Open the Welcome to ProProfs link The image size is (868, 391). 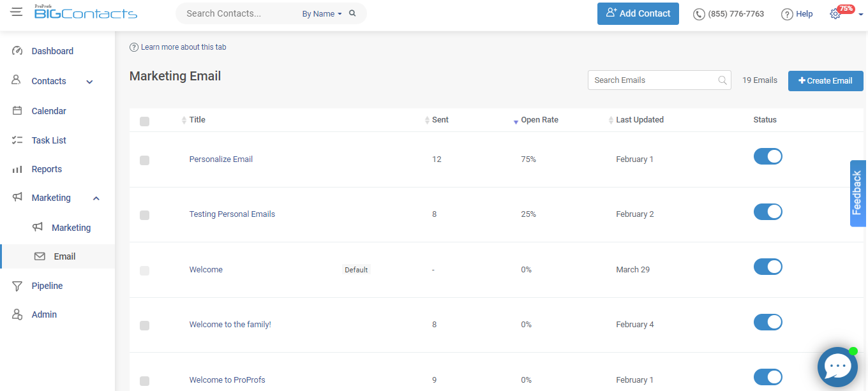pyautogui.click(x=227, y=380)
